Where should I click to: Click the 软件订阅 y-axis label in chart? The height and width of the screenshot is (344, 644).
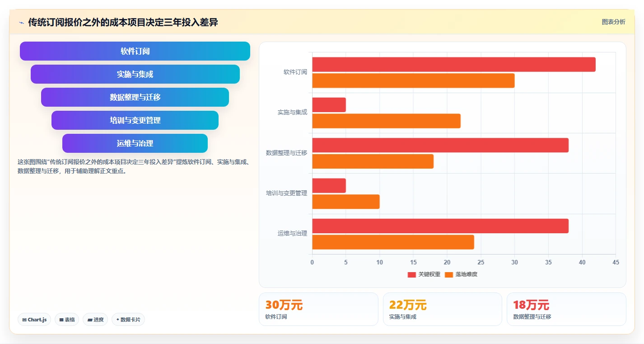[295, 72]
